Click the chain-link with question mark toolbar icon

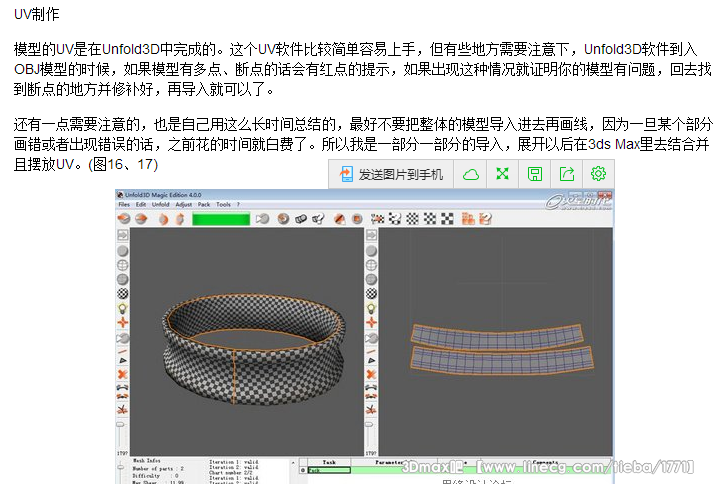tap(318, 218)
